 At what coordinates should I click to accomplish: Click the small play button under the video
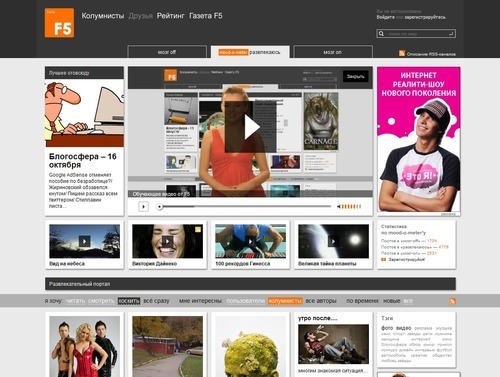click(x=143, y=207)
